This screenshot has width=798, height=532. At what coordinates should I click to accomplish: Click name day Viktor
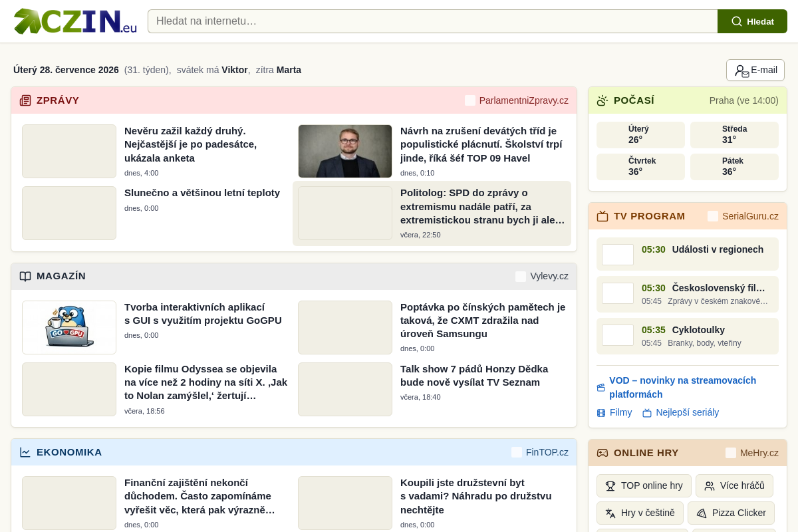pyautogui.click(x=235, y=70)
